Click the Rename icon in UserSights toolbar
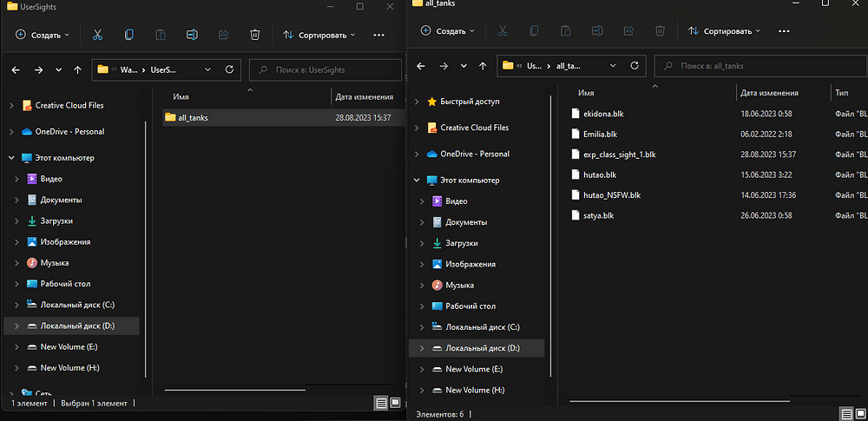 click(192, 35)
